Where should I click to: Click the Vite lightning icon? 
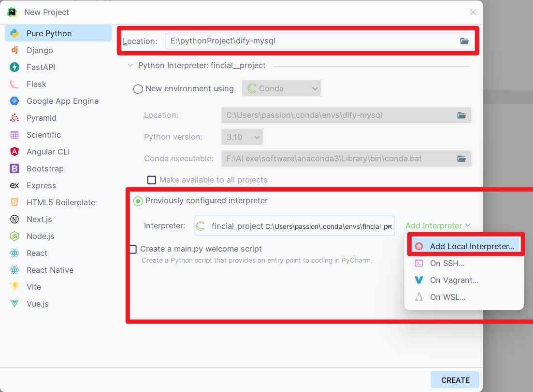[14, 287]
